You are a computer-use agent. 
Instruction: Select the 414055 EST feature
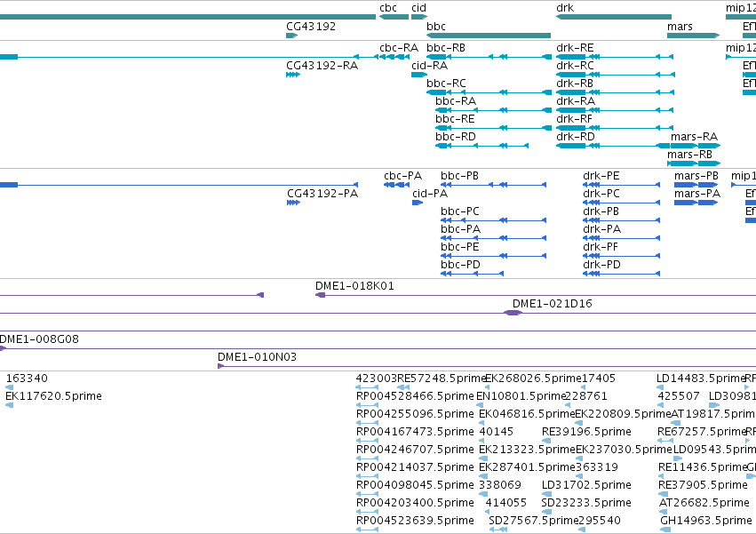pyautogui.click(x=489, y=512)
